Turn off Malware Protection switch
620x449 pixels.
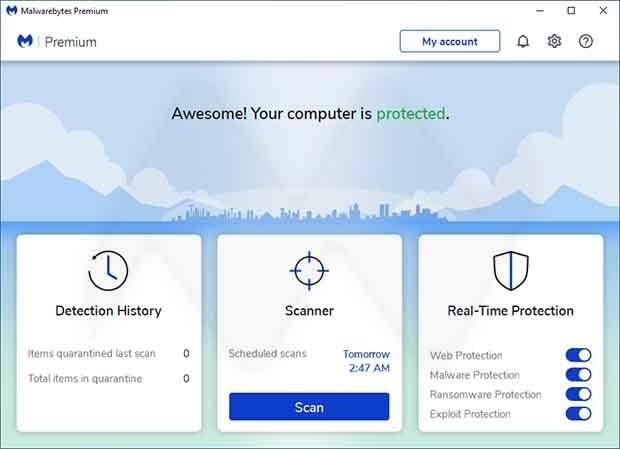click(578, 374)
